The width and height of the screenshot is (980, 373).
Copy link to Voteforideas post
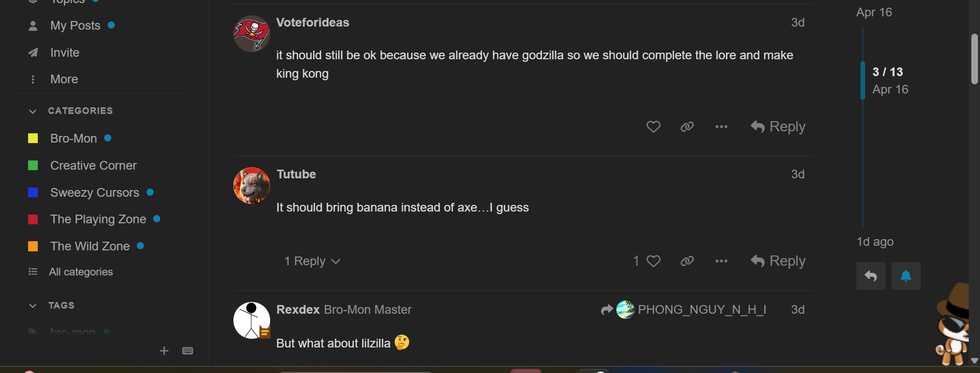[687, 127]
